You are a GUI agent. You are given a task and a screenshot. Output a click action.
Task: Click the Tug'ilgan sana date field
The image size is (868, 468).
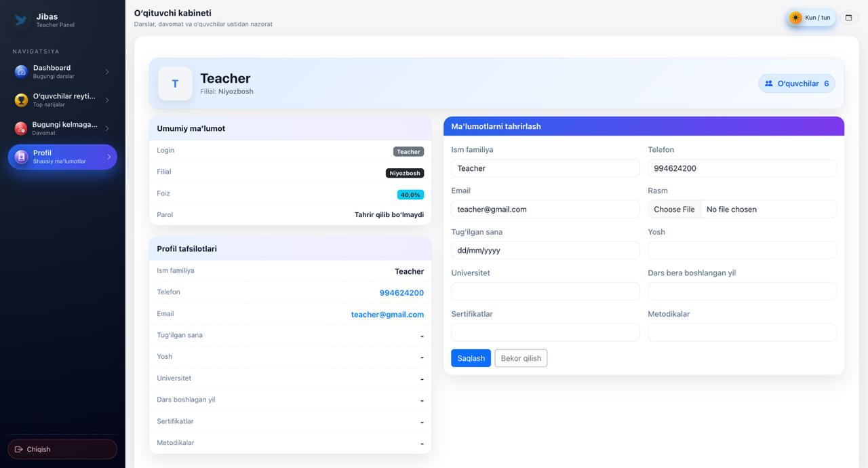point(545,250)
